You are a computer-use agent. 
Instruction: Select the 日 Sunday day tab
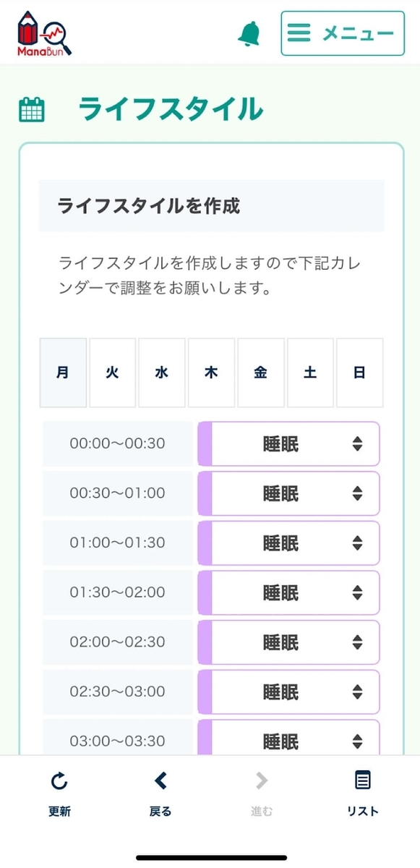tap(360, 373)
